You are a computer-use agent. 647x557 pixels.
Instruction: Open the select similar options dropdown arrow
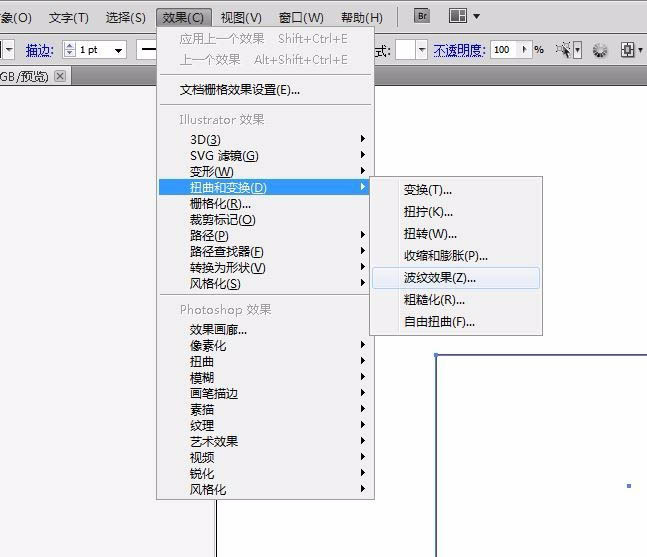click(x=577, y=50)
